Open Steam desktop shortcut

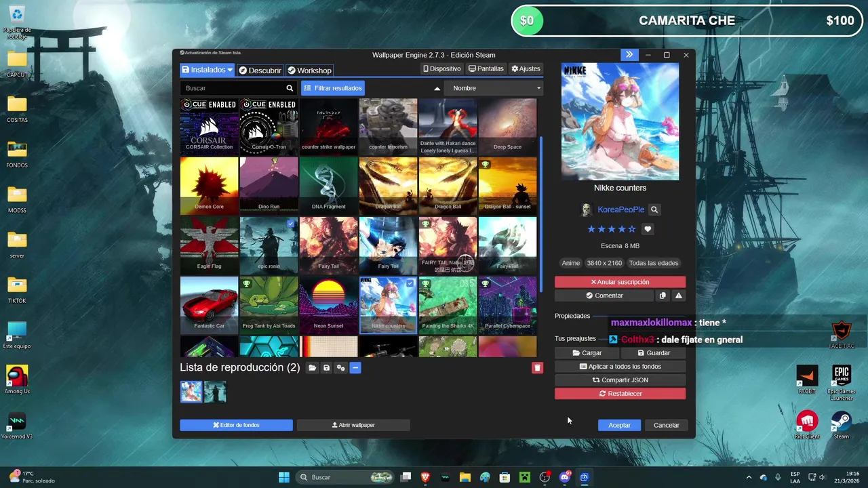pos(841,424)
